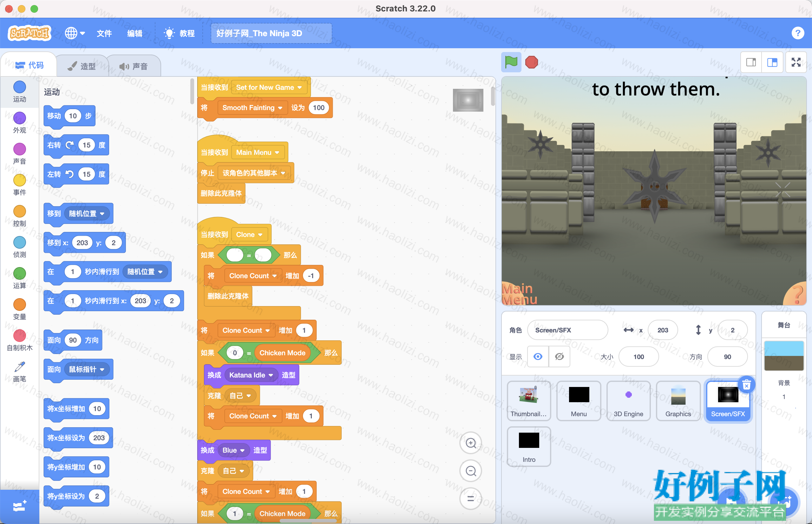Image resolution: width=812 pixels, height=524 pixels.
Task: Edit the sprite x position field
Action: click(x=663, y=330)
